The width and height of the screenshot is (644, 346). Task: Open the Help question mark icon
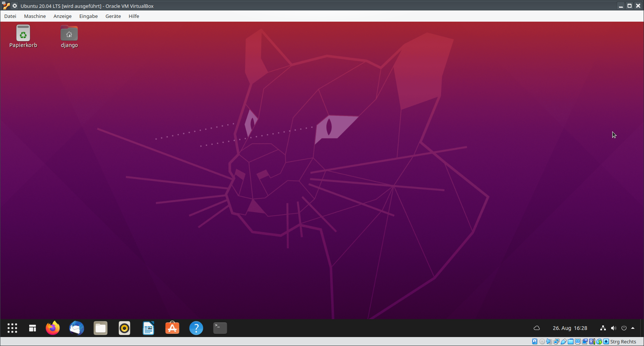(196, 328)
